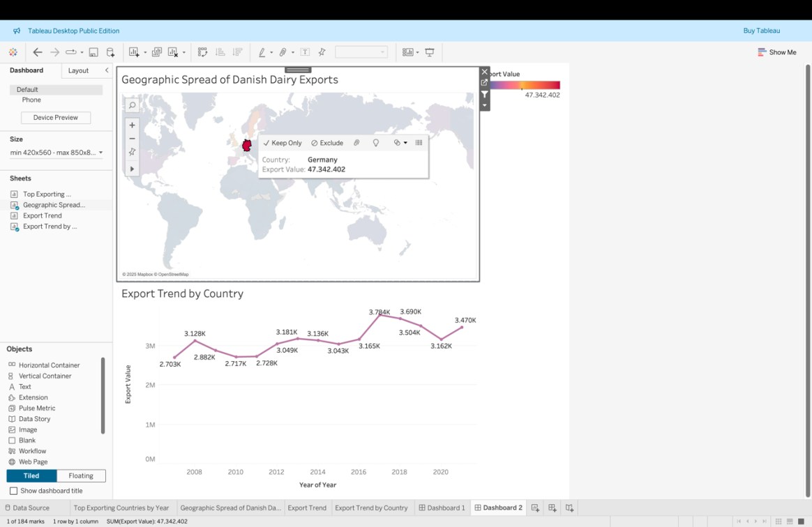Image resolution: width=812 pixels, height=527 pixels.
Task: View data via tooltip table icon
Action: coord(419,143)
